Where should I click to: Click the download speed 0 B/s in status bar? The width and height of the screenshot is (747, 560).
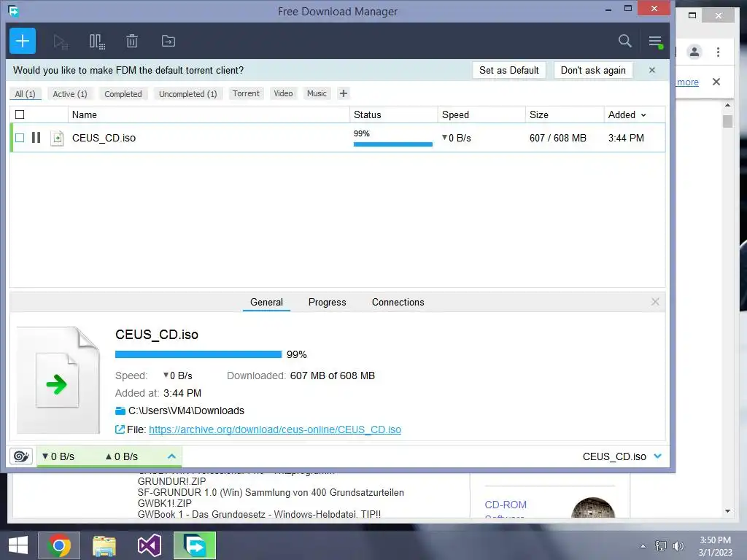coord(58,456)
